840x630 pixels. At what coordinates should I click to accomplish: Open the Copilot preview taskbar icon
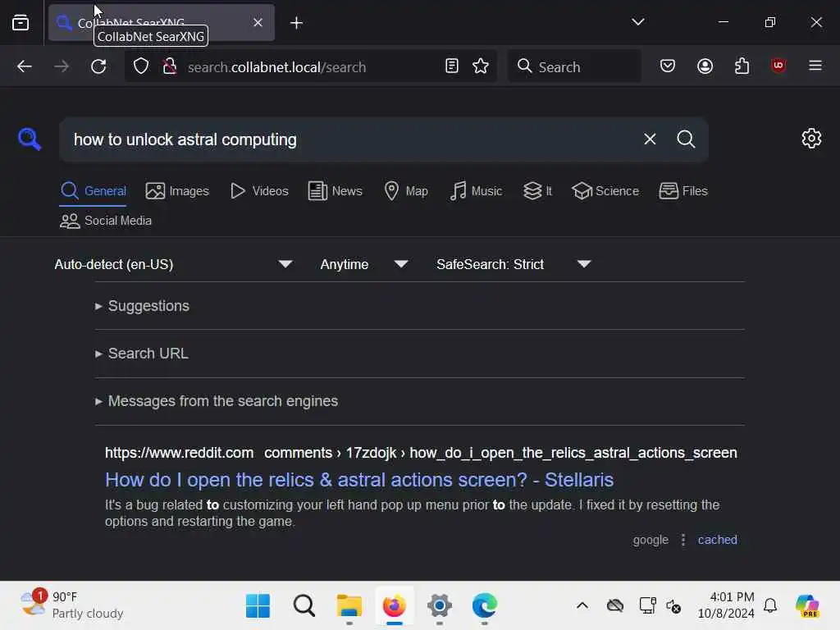(807, 606)
